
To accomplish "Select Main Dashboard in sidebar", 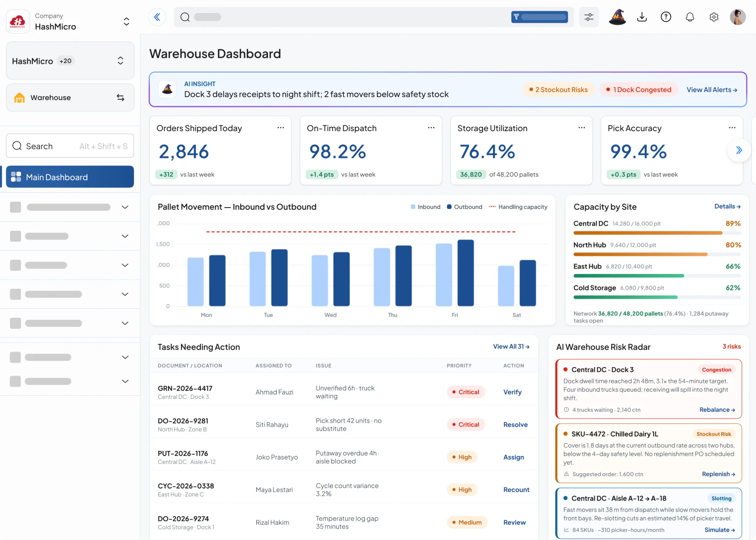I will click(x=70, y=177).
